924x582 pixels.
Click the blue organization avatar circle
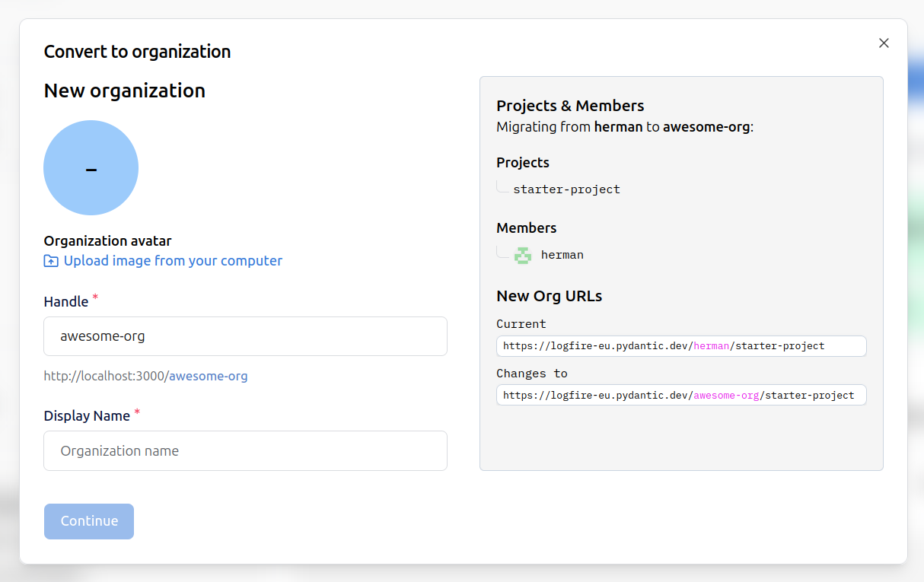click(91, 167)
